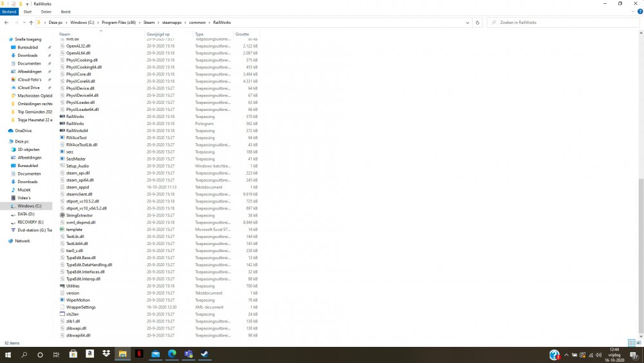Select DATA (D:) drive in the sidebar

[x=26, y=213]
